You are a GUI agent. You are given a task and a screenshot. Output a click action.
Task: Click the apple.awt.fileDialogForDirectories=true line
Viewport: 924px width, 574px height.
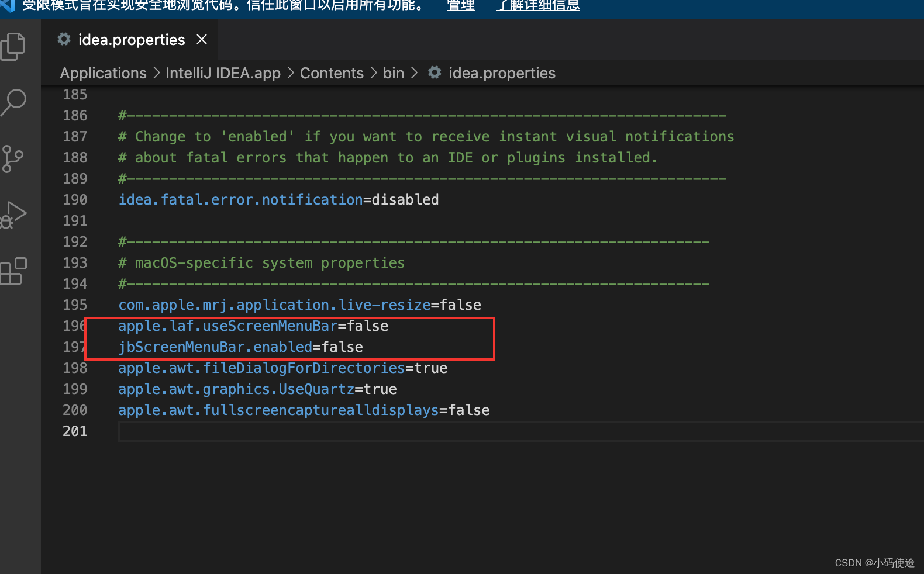click(x=282, y=368)
